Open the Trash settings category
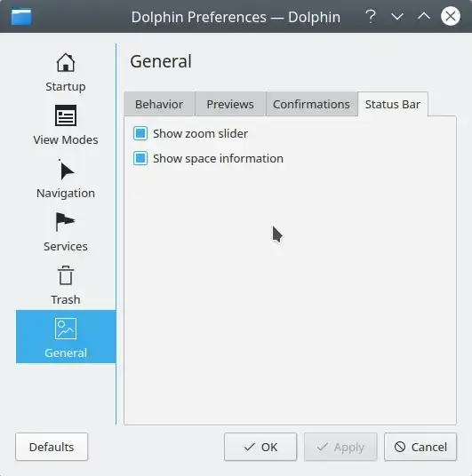 click(66, 284)
